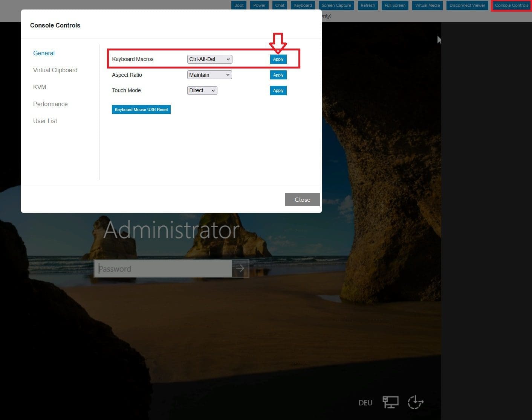Screen dimensions: 532x420
Task: Switch DEU keyboard language indicator
Action: 365,403
